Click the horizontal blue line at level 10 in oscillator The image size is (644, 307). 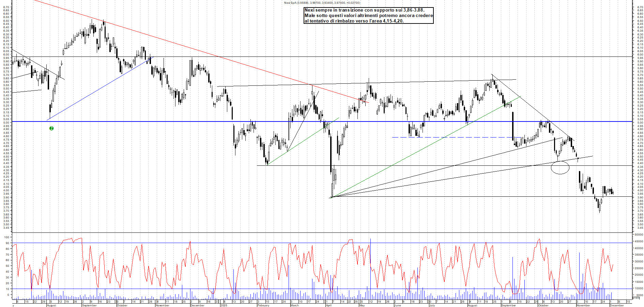click(x=204, y=288)
